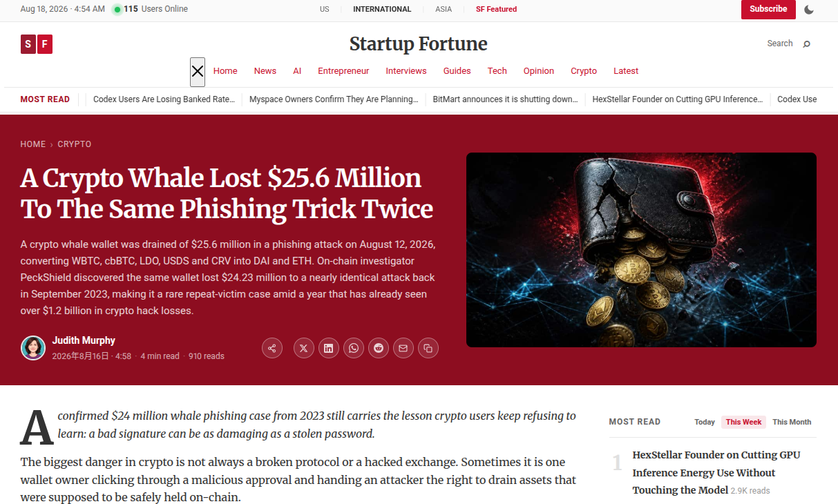
Task: Share the article on X
Action: 304,348
